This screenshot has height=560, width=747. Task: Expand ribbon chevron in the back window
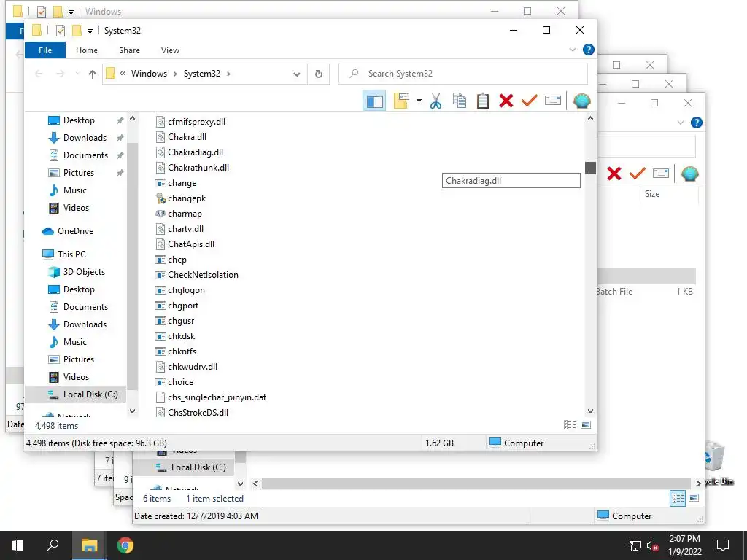coord(681,122)
